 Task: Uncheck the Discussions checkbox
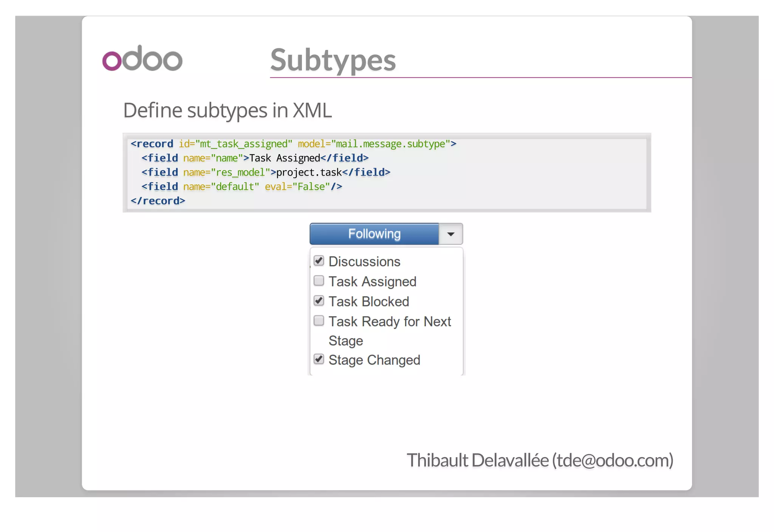pos(319,261)
